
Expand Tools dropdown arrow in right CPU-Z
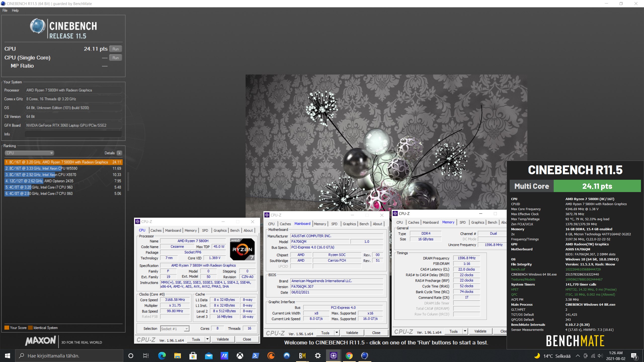465,331
